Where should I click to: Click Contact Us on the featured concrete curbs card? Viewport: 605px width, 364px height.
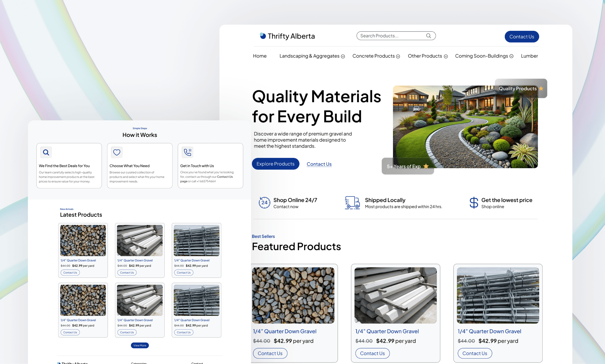(x=373, y=353)
